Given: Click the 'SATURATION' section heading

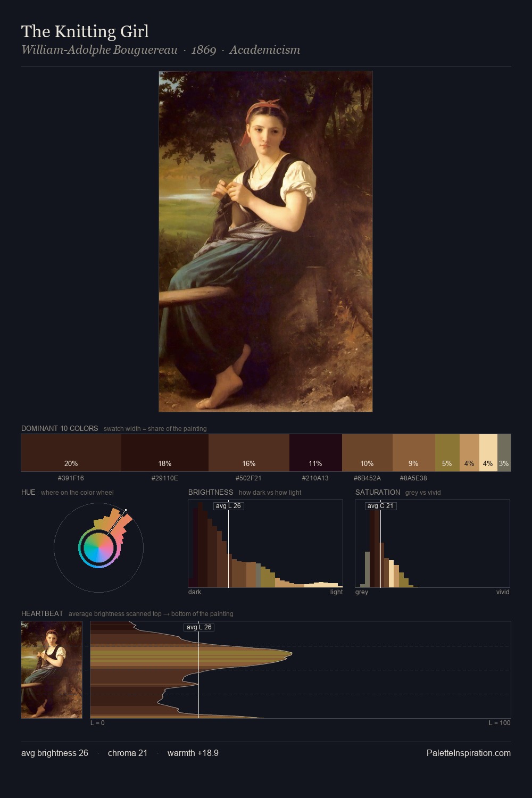Looking at the screenshot, I should tap(378, 492).
